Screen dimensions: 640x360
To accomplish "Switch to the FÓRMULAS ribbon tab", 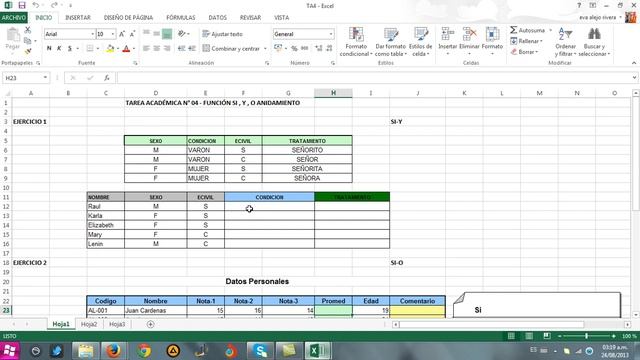I will (x=181, y=18).
